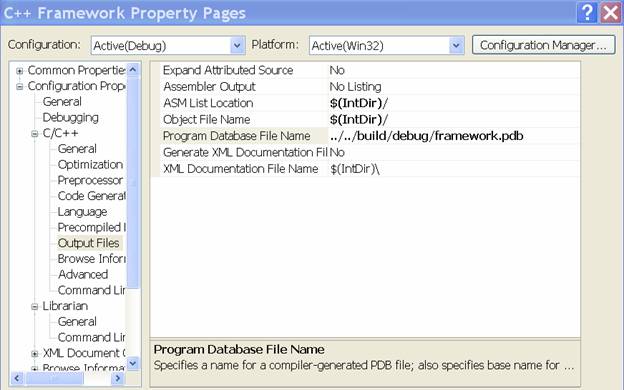624x390 pixels.
Task: Open Command Line under Librarian
Action: pos(92,337)
